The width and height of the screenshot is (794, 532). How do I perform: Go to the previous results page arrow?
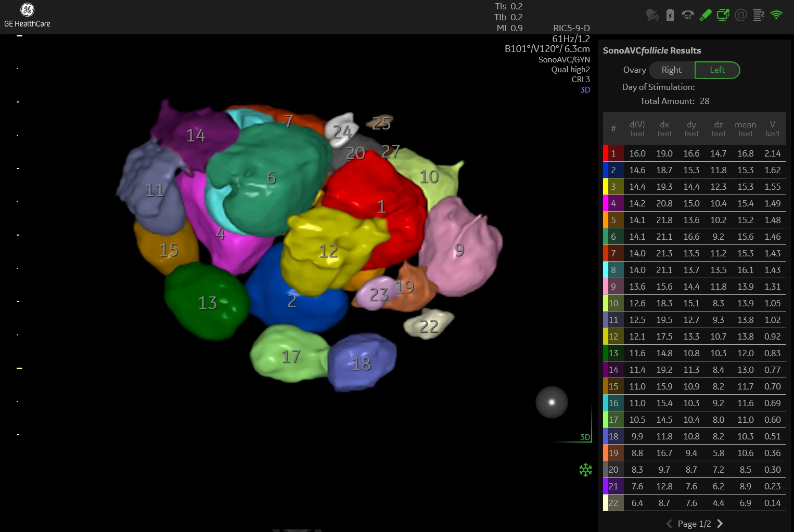[x=669, y=524]
